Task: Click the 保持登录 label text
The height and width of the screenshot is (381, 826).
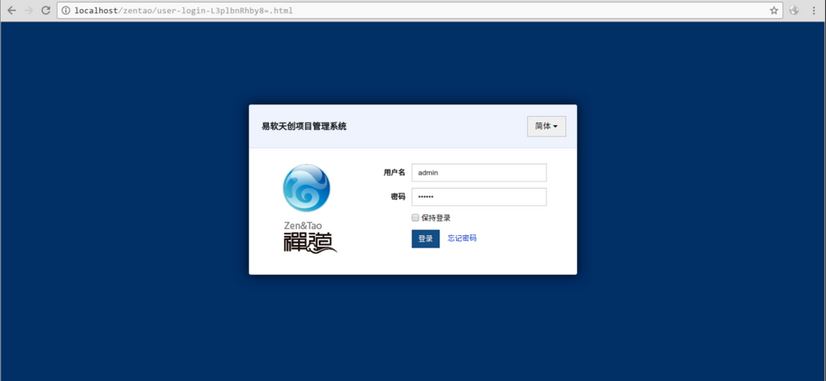Action: point(436,218)
